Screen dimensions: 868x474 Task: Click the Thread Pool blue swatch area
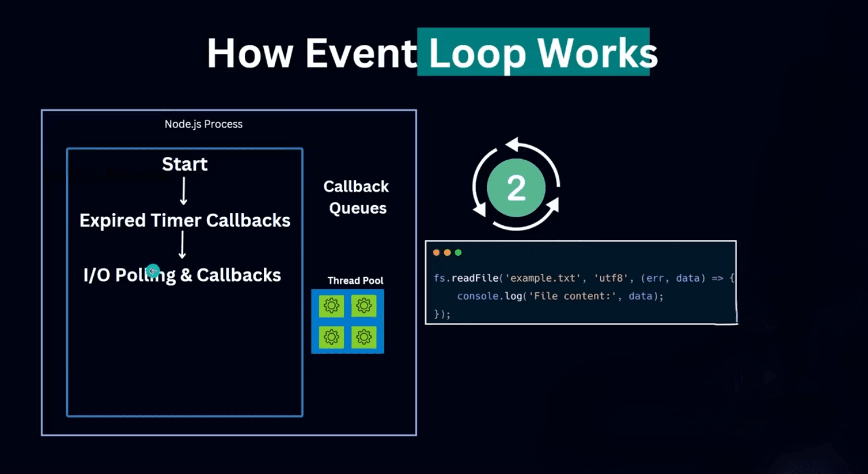click(x=347, y=322)
